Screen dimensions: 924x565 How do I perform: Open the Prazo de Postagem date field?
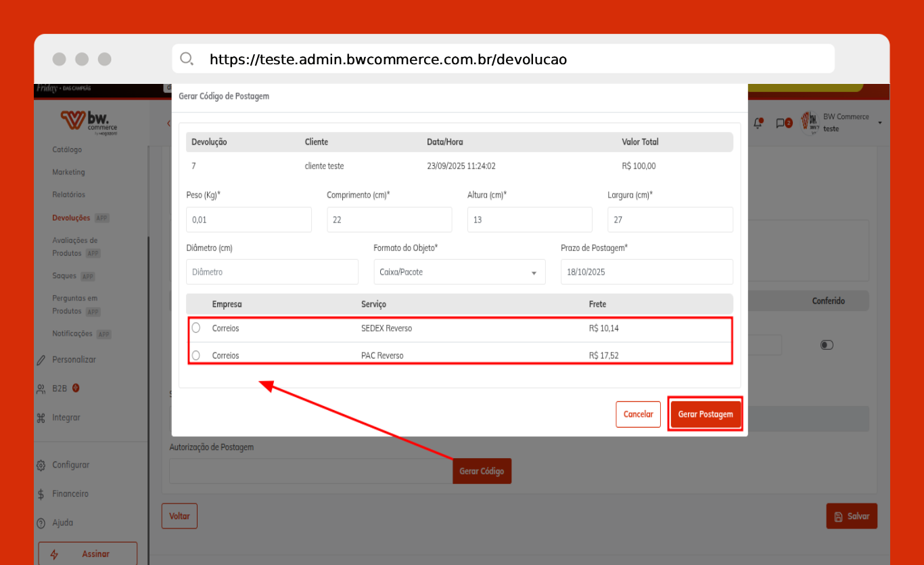[646, 272]
